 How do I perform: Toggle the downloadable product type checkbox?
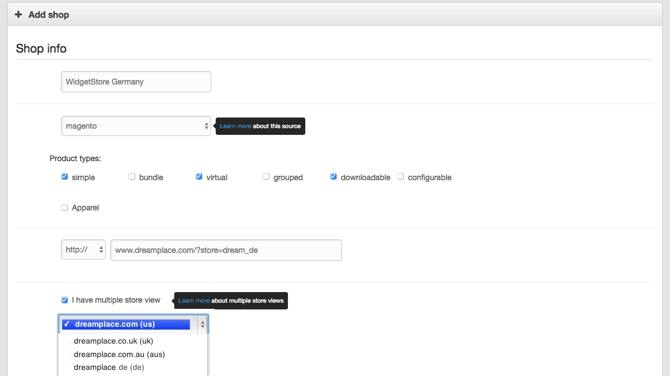333,176
